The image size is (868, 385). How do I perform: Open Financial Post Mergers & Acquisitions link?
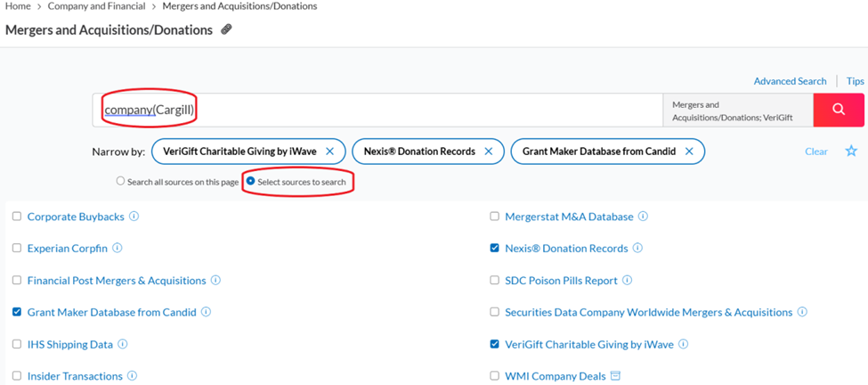(x=117, y=281)
